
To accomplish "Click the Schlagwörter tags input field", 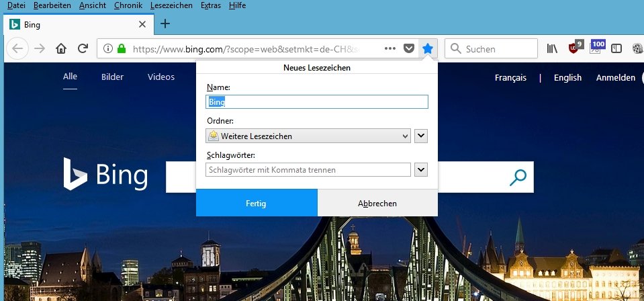I will [x=308, y=169].
